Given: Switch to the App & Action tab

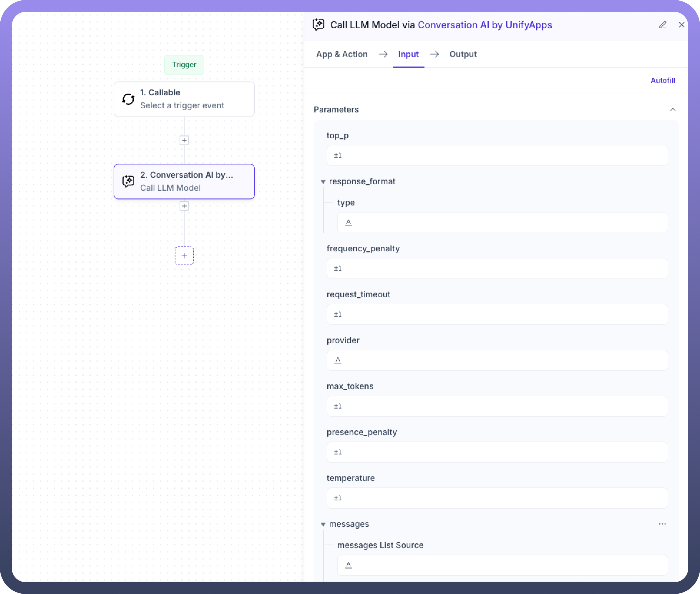Looking at the screenshot, I should coord(342,54).
